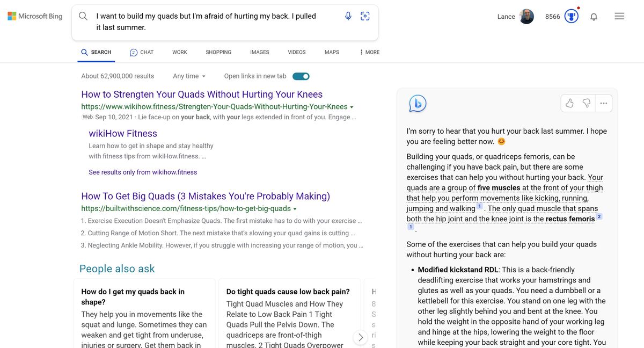Open Microsoft Rewards medal icon
The height and width of the screenshot is (348, 644).
click(x=572, y=16)
